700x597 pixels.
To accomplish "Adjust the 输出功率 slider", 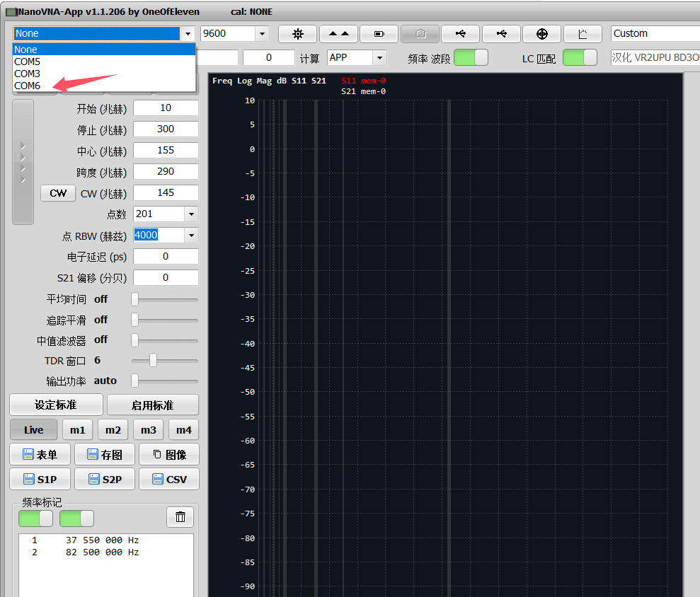I will [x=134, y=381].
